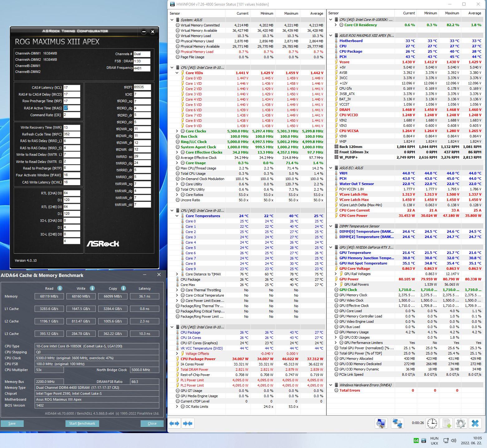Image resolution: width=487 pixels, height=448 pixels.
Task: Collapse the DIMM Temperature Sensor group
Action: point(330,226)
